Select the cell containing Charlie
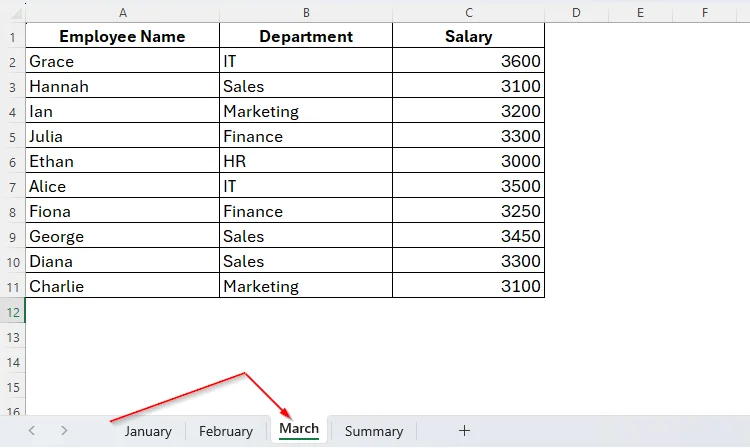Image resolution: width=750 pixels, height=448 pixels. click(x=122, y=286)
